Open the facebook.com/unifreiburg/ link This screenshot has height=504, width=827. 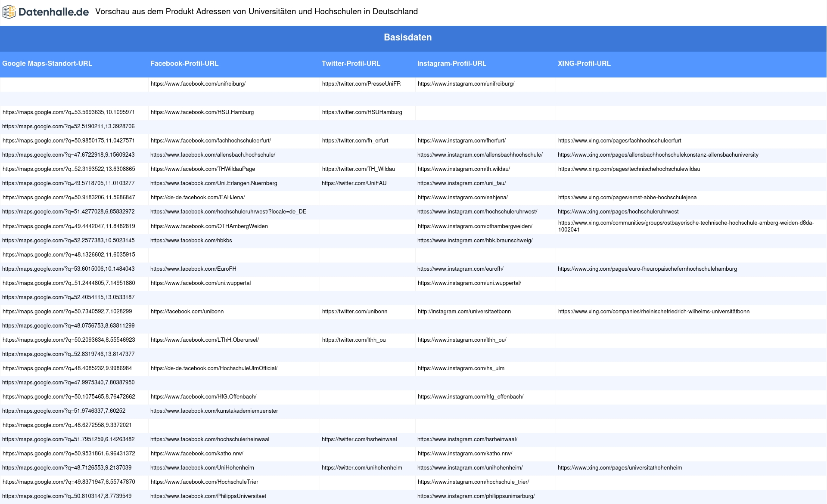click(198, 84)
